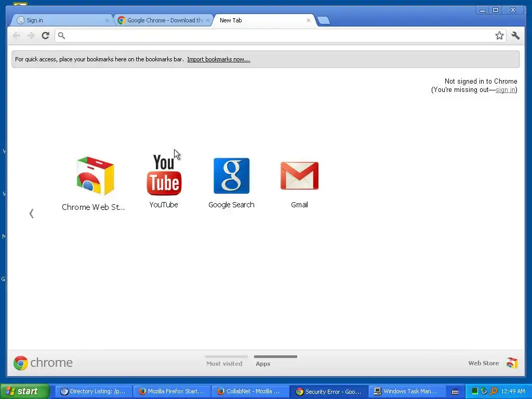Viewport: 532px width, 399px height.
Task: Switch to Directory Listing taskbar window
Action: pyautogui.click(x=92, y=392)
